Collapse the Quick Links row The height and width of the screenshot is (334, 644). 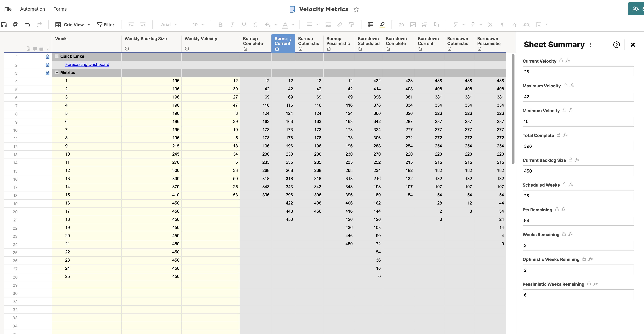click(x=57, y=56)
